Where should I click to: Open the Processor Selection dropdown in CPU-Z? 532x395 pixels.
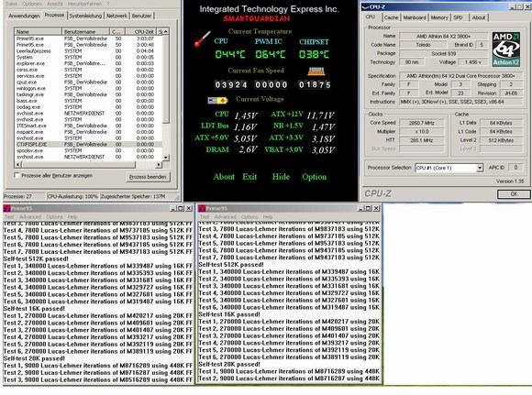480,168
